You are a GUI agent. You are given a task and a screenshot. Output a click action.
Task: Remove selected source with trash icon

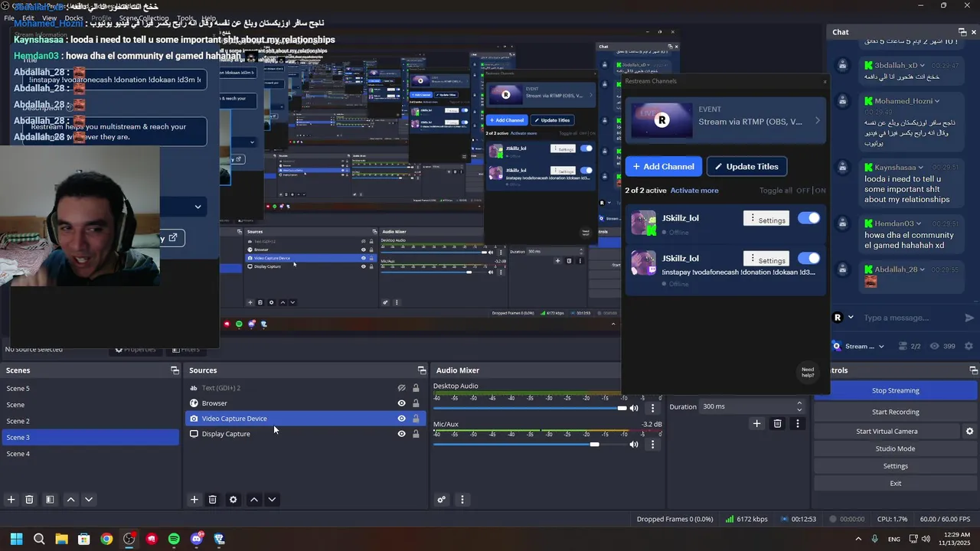click(x=213, y=500)
